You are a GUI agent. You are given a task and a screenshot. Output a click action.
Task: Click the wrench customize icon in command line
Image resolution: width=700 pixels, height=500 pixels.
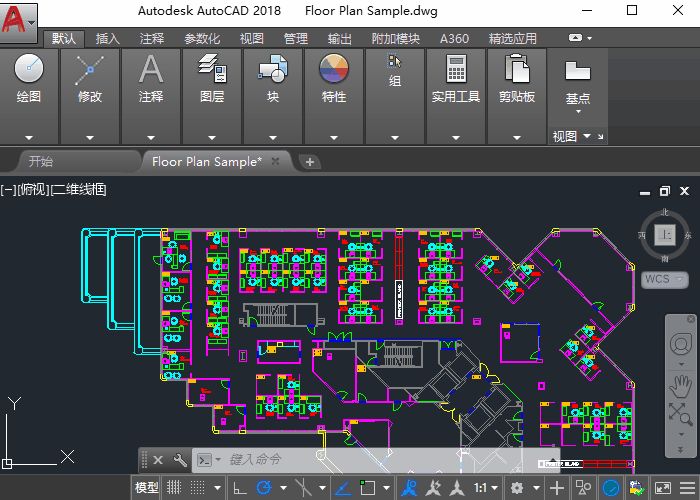(179, 460)
